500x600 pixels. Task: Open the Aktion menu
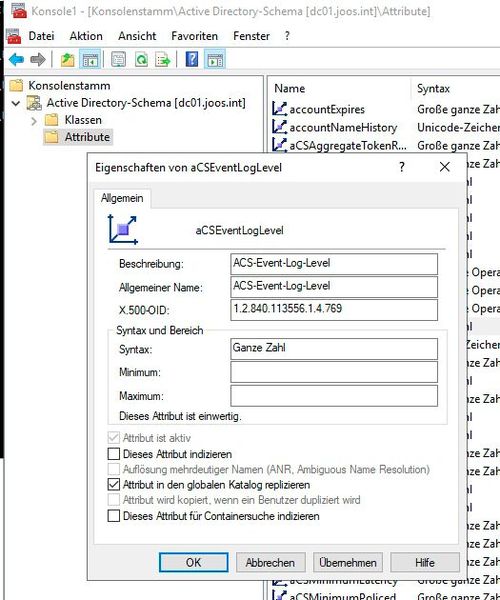pos(86,36)
